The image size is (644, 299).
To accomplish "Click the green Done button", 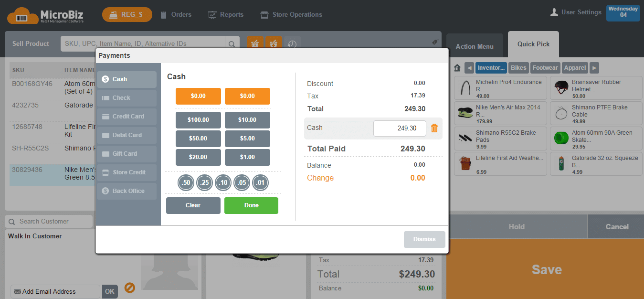I will 251,205.
